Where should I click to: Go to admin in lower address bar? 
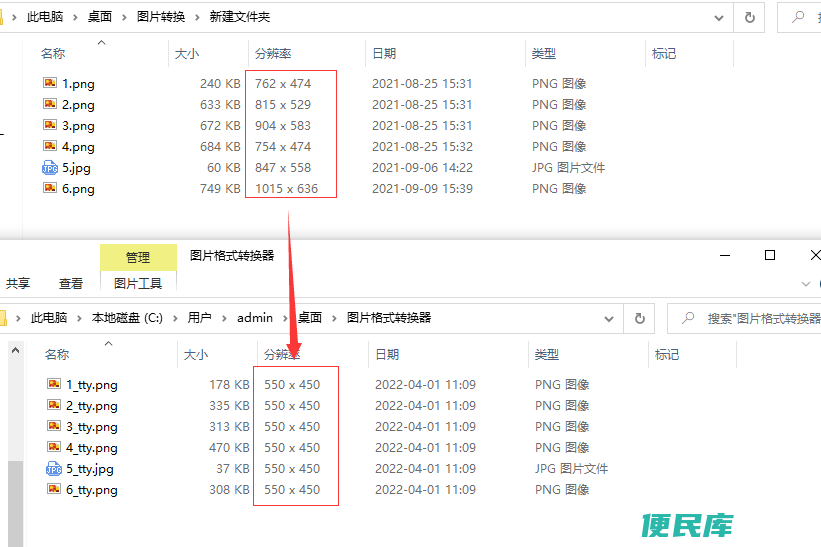tap(254, 318)
